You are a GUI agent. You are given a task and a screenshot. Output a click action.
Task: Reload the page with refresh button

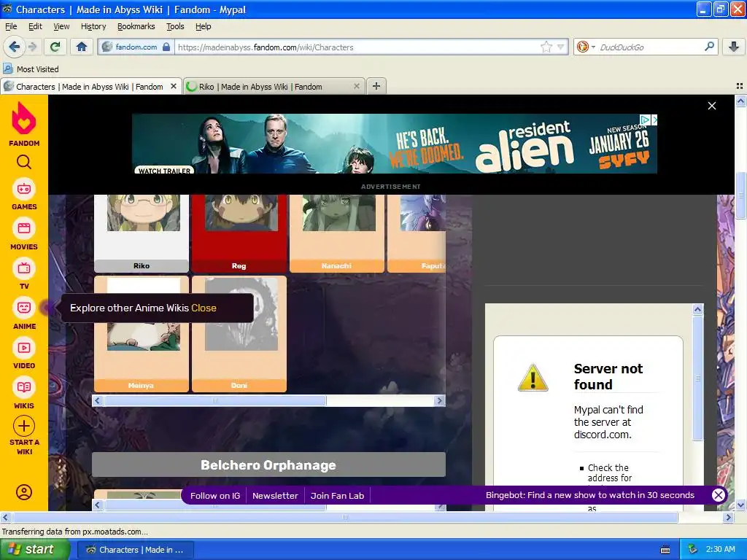pos(55,47)
